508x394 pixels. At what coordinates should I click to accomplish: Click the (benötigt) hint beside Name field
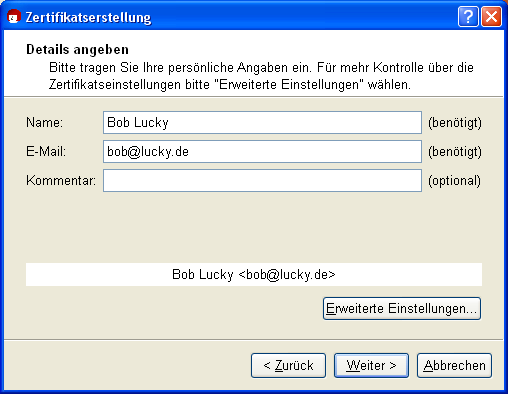(455, 123)
